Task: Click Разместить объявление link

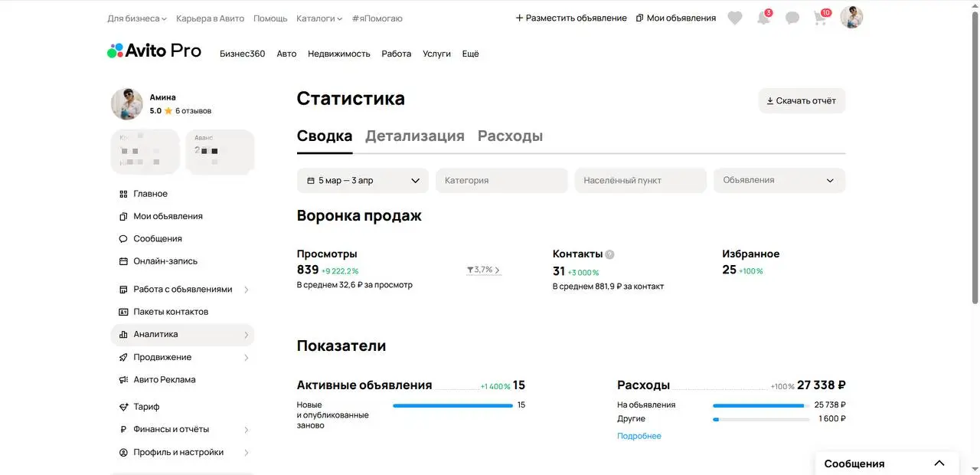Action: click(x=571, y=18)
